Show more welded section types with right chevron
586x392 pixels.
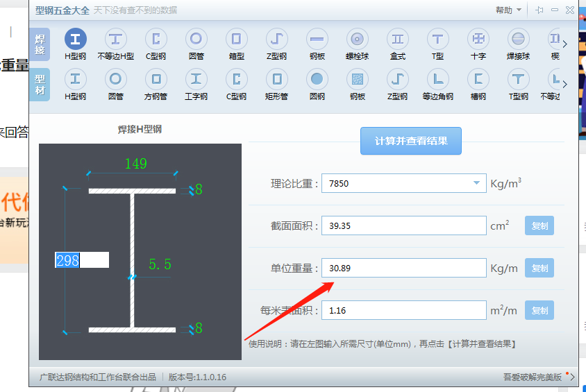point(565,44)
